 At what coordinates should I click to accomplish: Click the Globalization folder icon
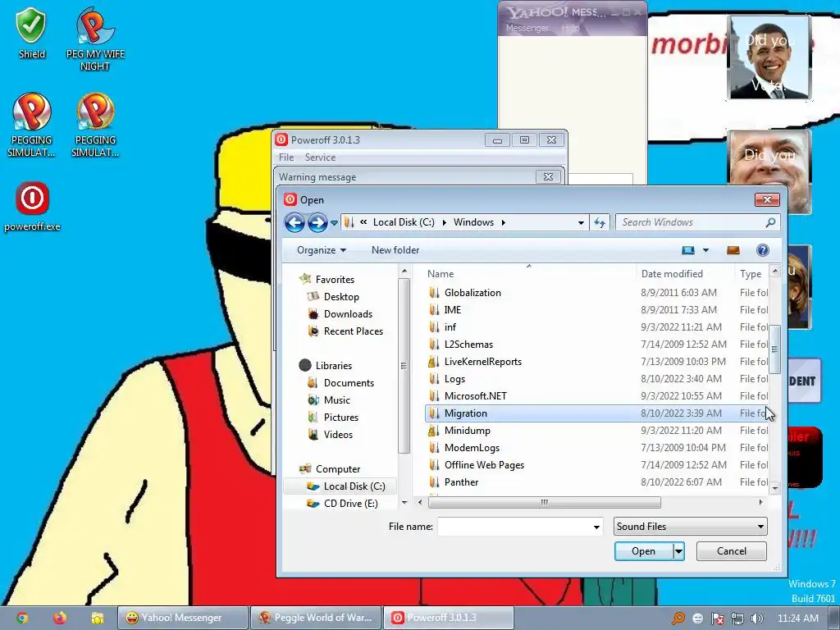point(434,293)
